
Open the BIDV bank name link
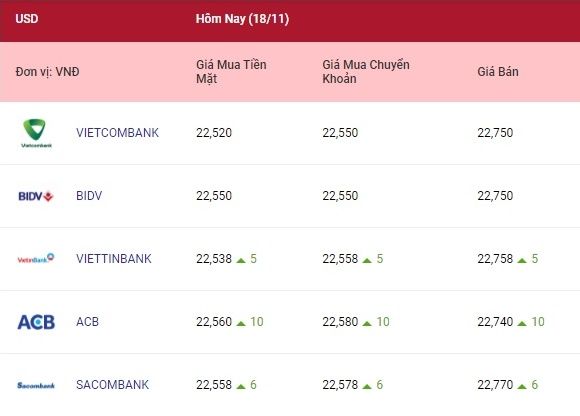click(89, 196)
